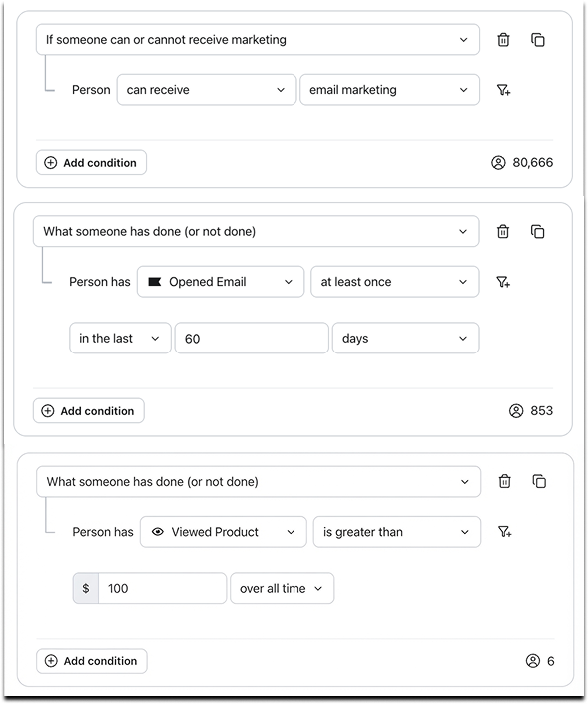The height and width of the screenshot is (704, 588).
Task: Delete the Viewed Product condition with the trash icon
Action: point(504,481)
